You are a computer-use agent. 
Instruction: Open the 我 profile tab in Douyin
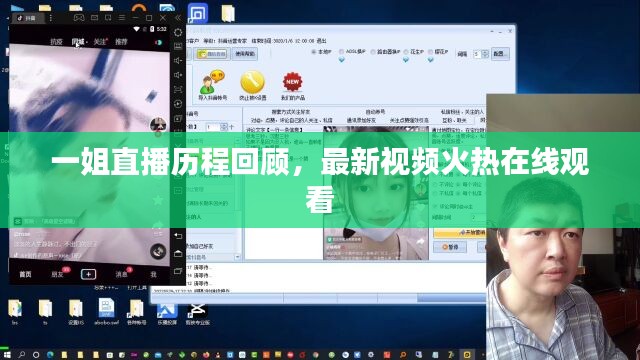coord(153,274)
